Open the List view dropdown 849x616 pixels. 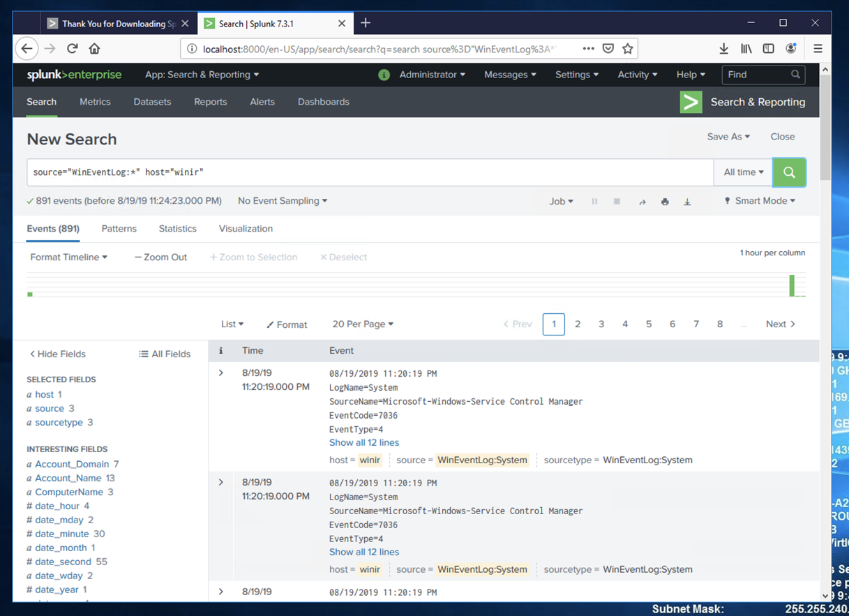tap(232, 324)
